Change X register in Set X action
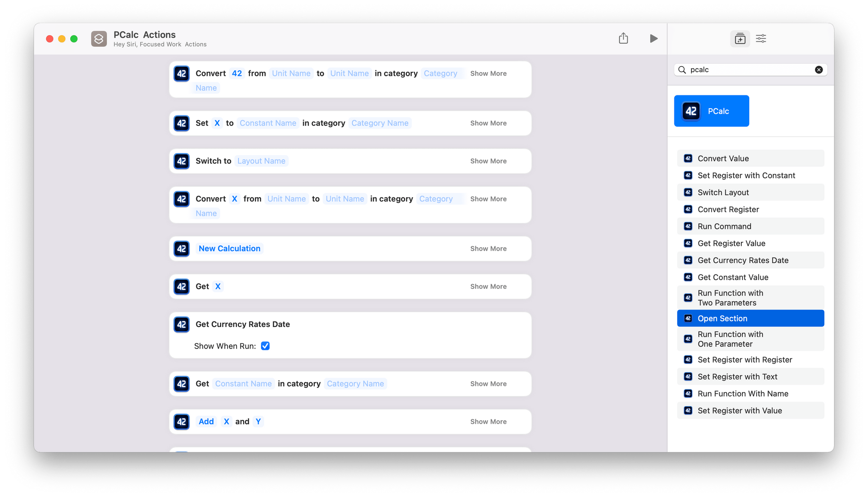 tap(217, 123)
